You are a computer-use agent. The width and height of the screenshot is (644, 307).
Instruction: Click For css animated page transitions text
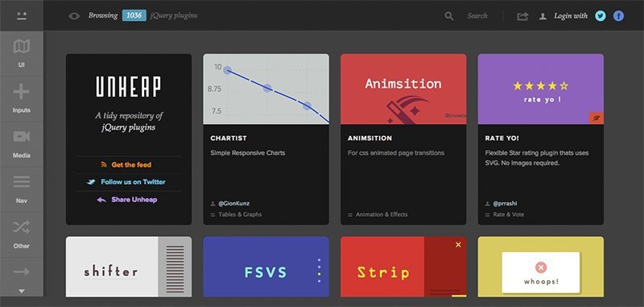tap(396, 153)
